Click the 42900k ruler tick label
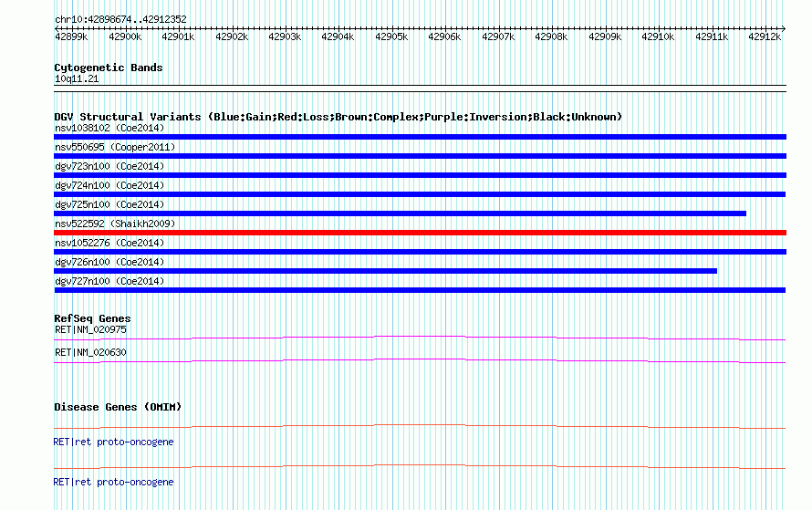812x510 pixels. point(125,36)
